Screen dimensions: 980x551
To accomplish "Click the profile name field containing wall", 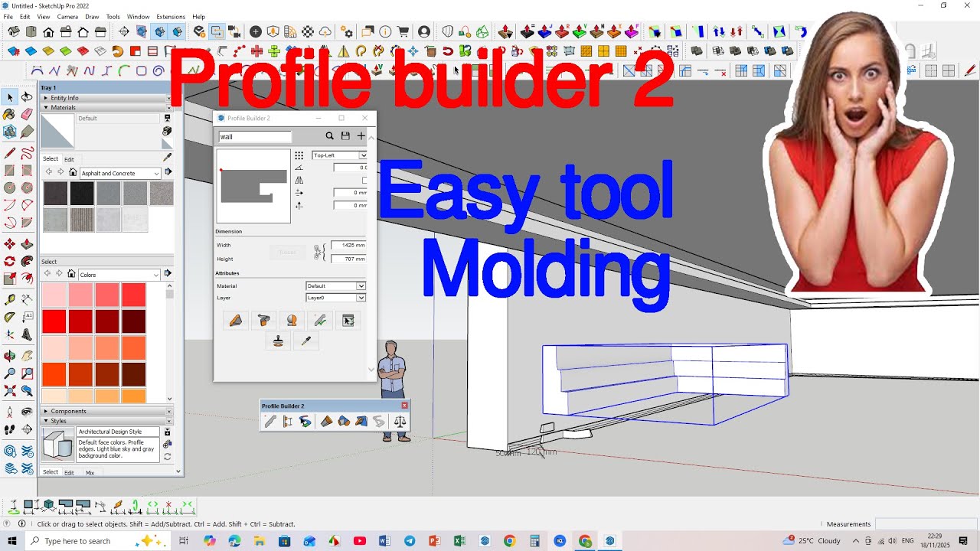I will pos(254,136).
